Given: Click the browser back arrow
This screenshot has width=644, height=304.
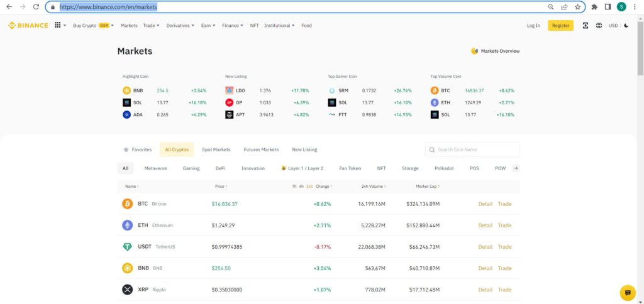Looking at the screenshot, I should pyautogui.click(x=9, y=7).
